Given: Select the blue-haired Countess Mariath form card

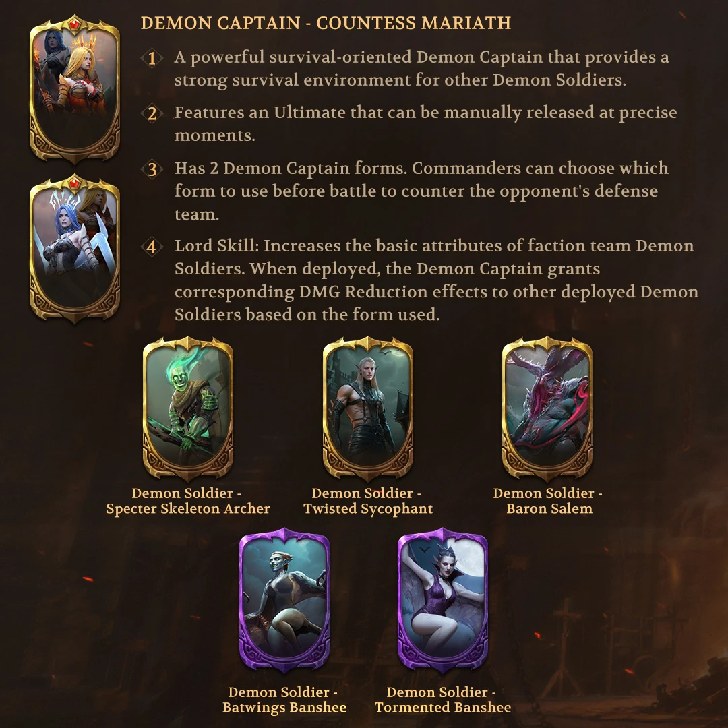Looking at the screenshot, I should (x=75, y=248).
